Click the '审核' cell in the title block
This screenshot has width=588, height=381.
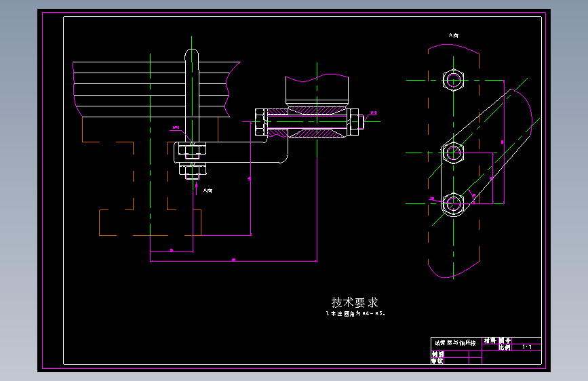coord(437,361)
